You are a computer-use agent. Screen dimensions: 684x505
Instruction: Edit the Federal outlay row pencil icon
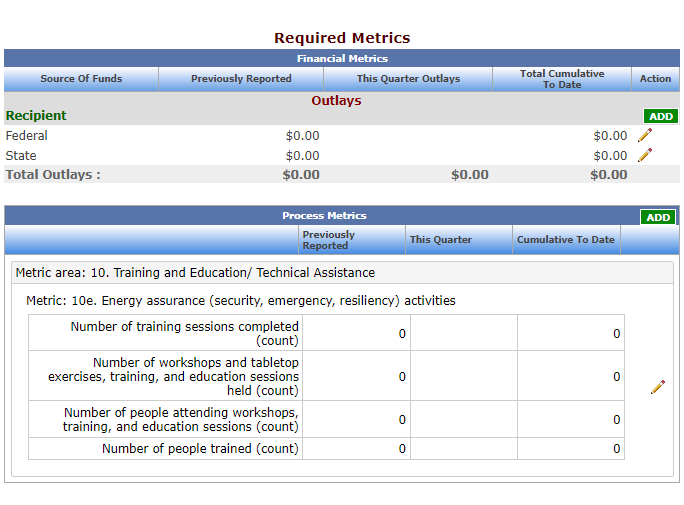(x=645, y=135)
